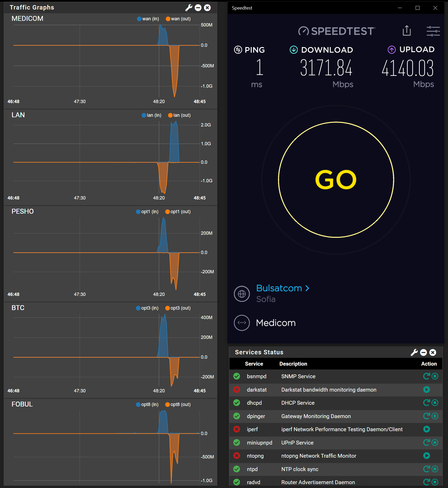Toggle wan (in) legend in MEDICOM graph

[x=148, y=19]
